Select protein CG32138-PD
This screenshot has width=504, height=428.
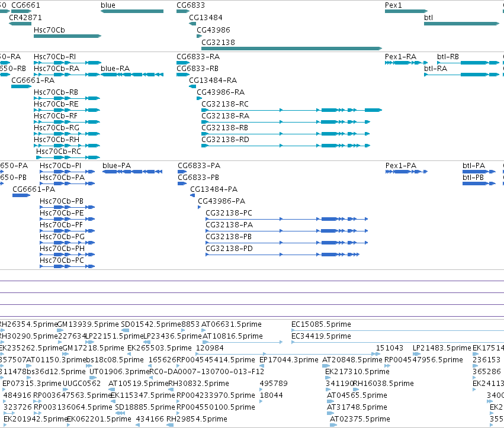pyautogui.click(x=283, y=255)
